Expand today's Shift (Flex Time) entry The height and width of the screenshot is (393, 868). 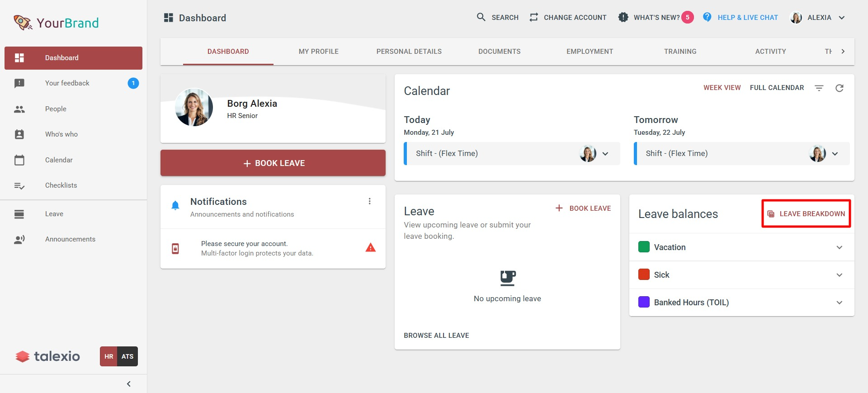[605, 154]
